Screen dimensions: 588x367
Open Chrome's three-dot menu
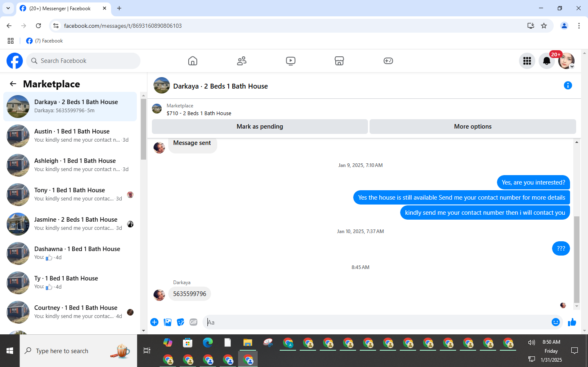579,26
